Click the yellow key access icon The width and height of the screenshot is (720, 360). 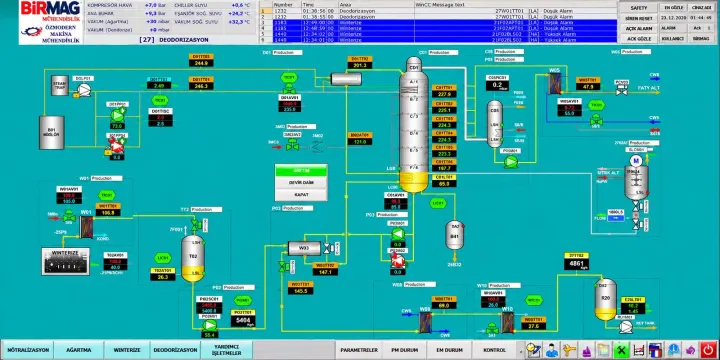[568, 349]
